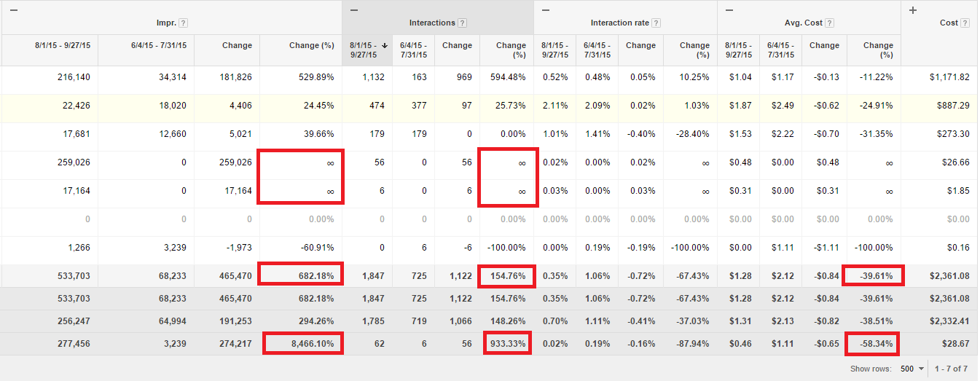Screen dimensions: 980x381
Task: Select the -58.34% avg. cost change
Action: 876,344
